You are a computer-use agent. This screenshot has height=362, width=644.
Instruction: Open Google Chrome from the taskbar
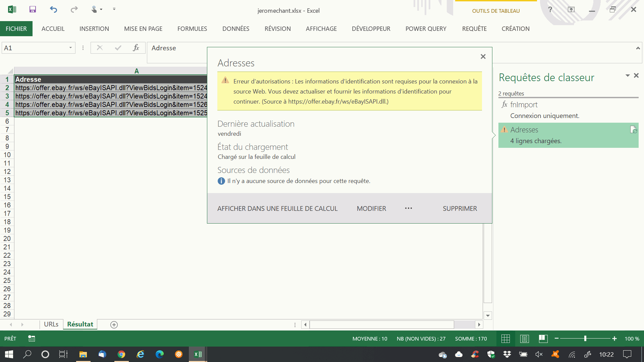click(x=121, y=354)
